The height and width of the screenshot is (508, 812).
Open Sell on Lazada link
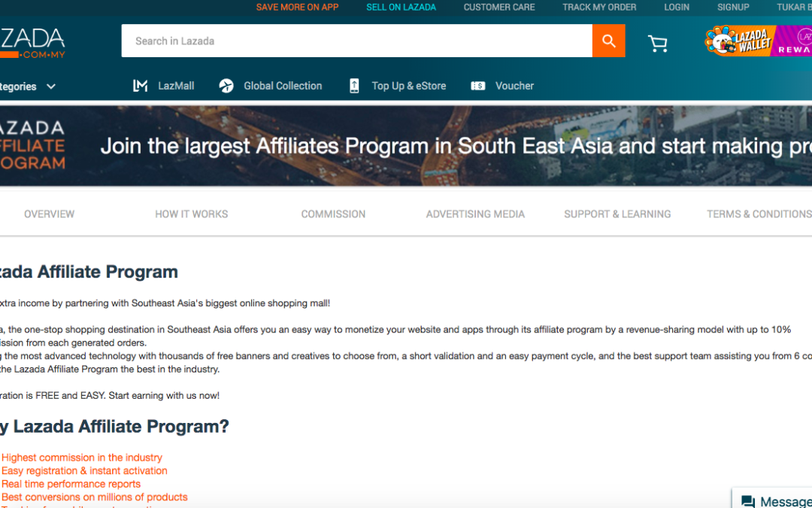click(x=401, y=8)
